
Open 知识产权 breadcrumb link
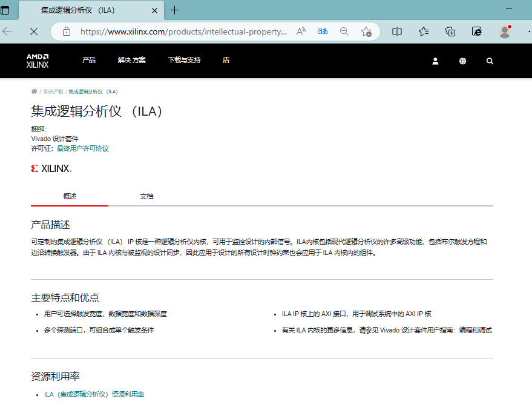pyautogui.click(x=53, y=91)
